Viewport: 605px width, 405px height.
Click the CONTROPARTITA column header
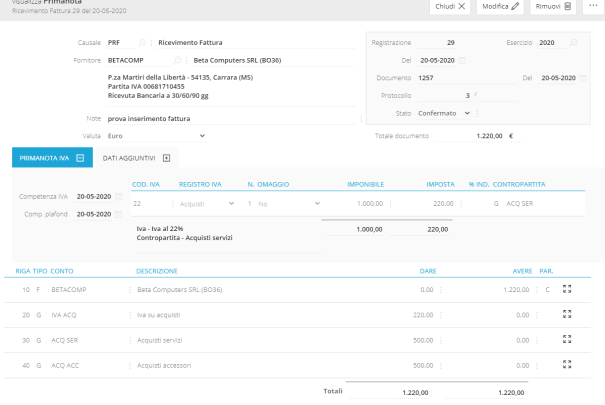519,184
